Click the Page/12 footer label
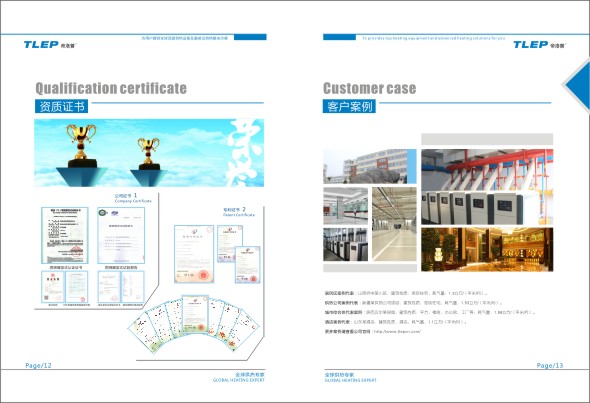Viewport: 590px width, 403px height. click(38, 365)
